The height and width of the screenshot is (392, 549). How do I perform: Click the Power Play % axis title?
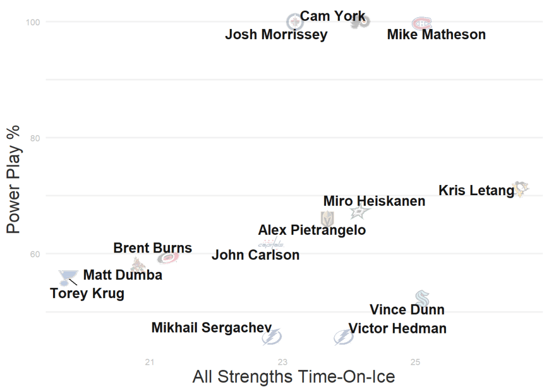click(14, 179)
